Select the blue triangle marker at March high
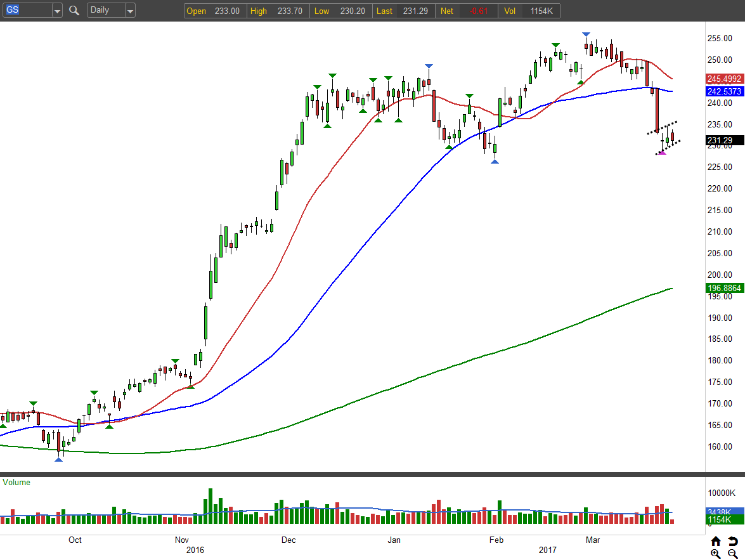 (586, 35)
